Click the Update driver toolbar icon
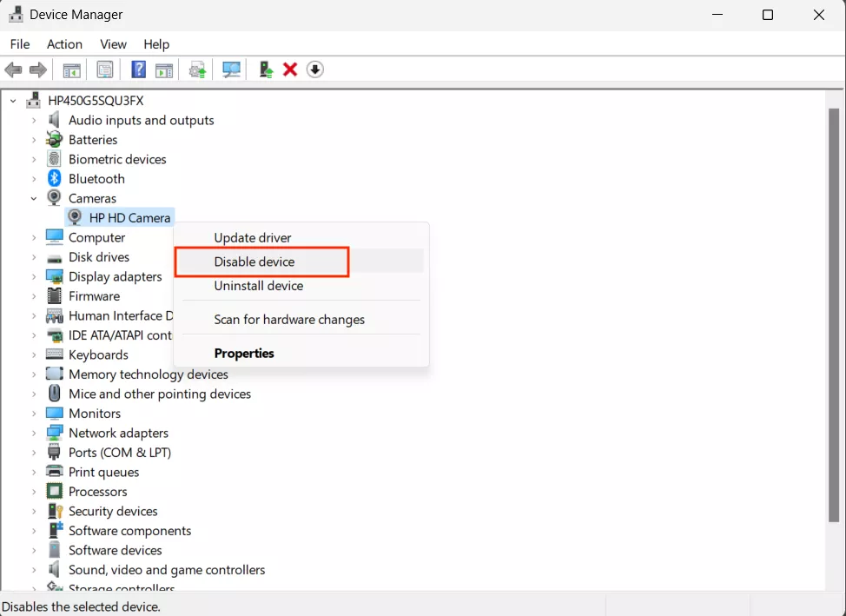 coord(197,70)
